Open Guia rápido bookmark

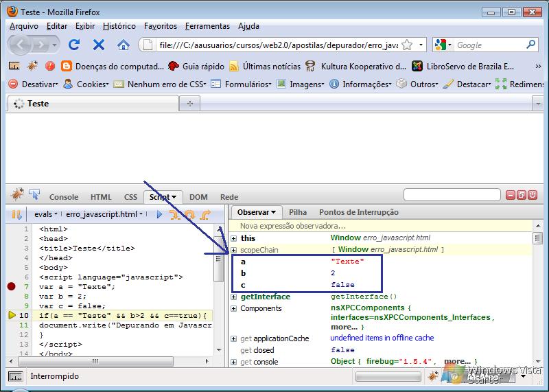(196, 66)
